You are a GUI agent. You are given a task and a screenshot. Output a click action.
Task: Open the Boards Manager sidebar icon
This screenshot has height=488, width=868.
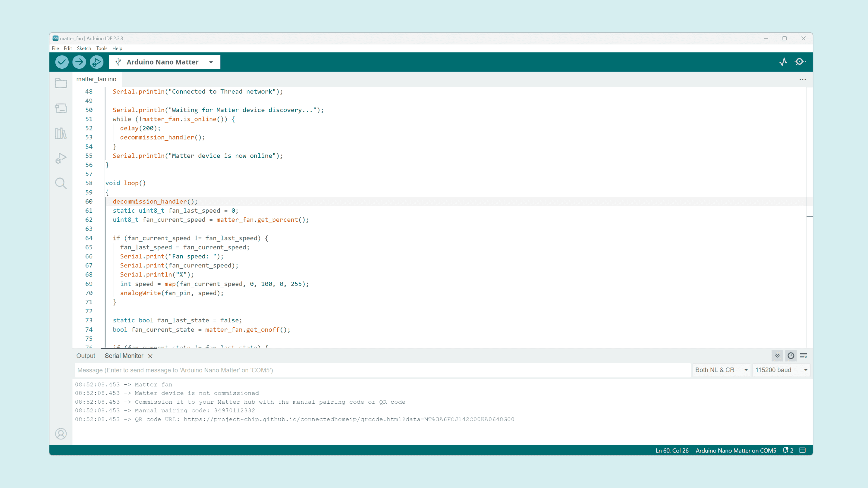pos(61,108)
